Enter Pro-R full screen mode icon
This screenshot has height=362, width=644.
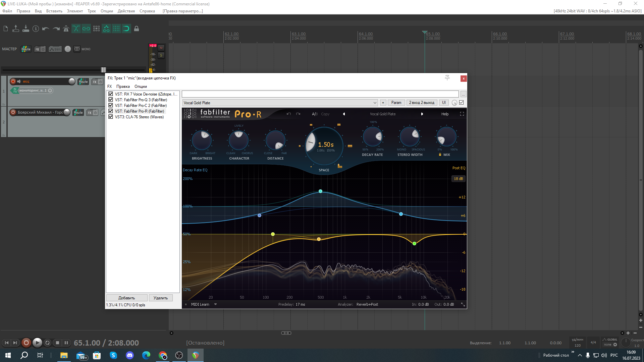point(462,114)
